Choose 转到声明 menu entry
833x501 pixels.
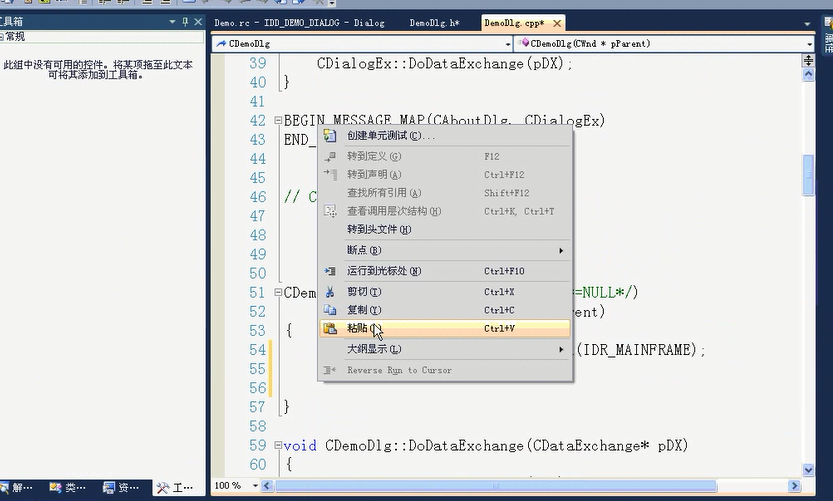tap(445, 174)
